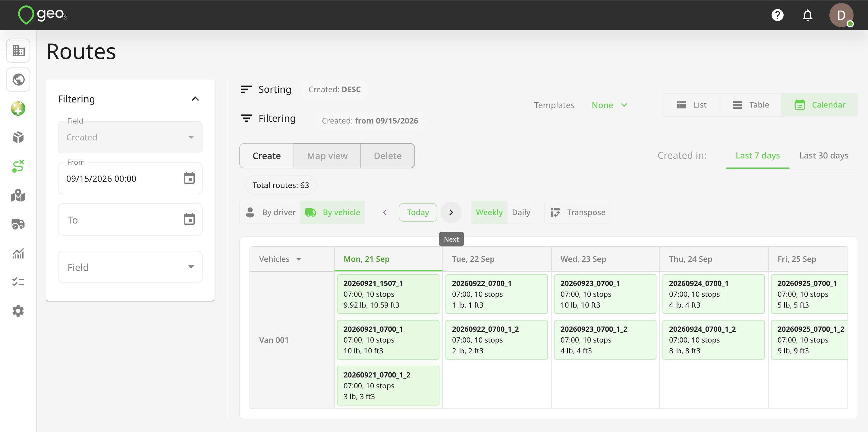
Task: Open the empty Field dropdown
Action: [130, 267]
